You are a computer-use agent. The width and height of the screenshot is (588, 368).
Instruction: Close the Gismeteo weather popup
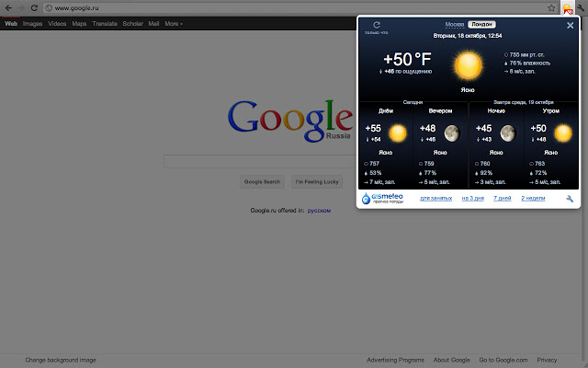(570, 25)
